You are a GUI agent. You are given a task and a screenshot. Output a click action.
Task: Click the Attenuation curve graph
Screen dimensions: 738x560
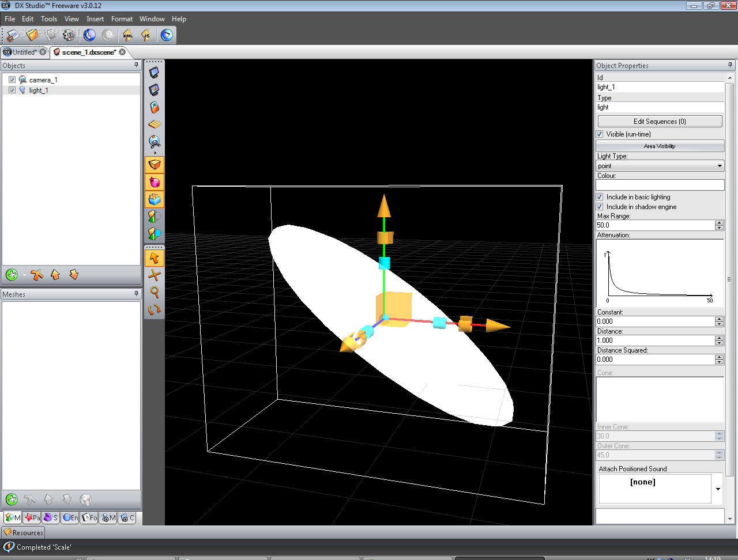pyautogui.click(x=660, y=274)
